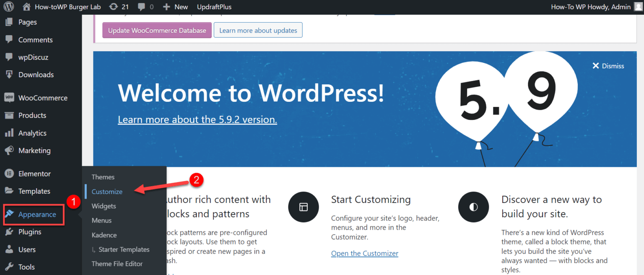Choose Menus from Appearance submenu
This screenshot has height=275, width=644.
pos(101,220)
